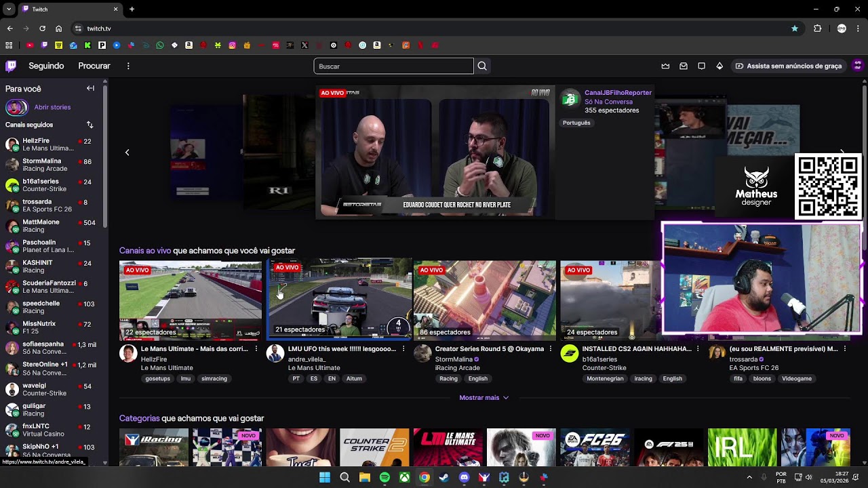Open options for Le Mans Ultimate stream
The width and height of the screenshot is (868, 488).
click(256, 349)
